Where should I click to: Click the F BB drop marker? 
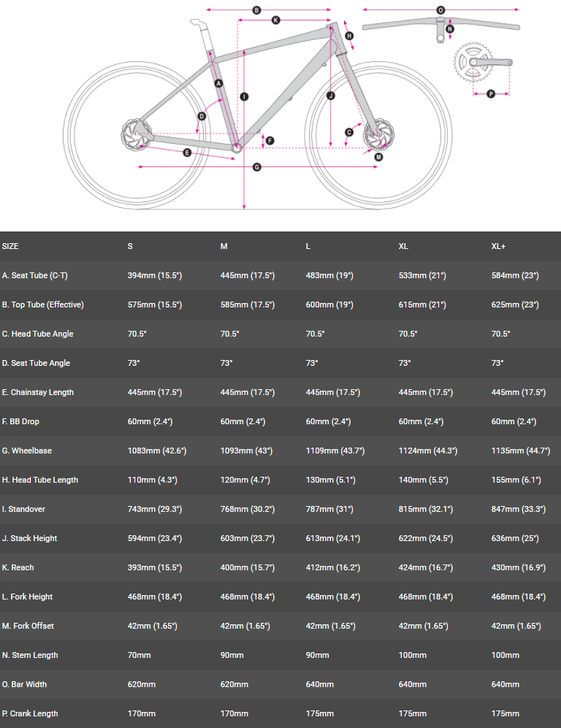tap(270, 140)
